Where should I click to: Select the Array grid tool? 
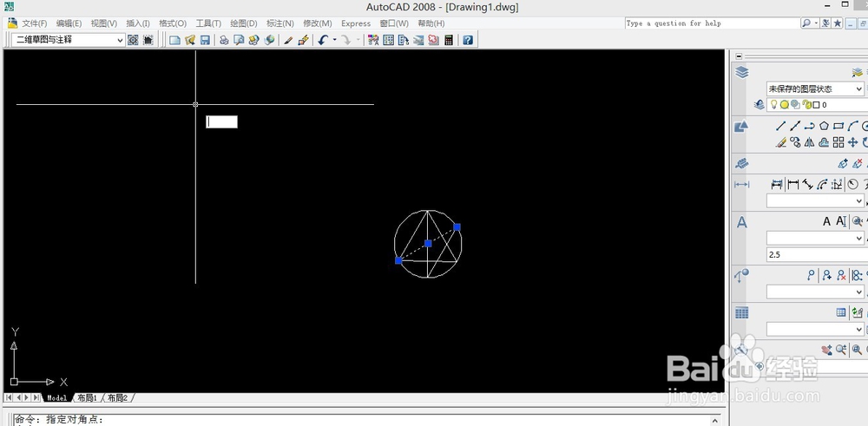coord(838,142)
